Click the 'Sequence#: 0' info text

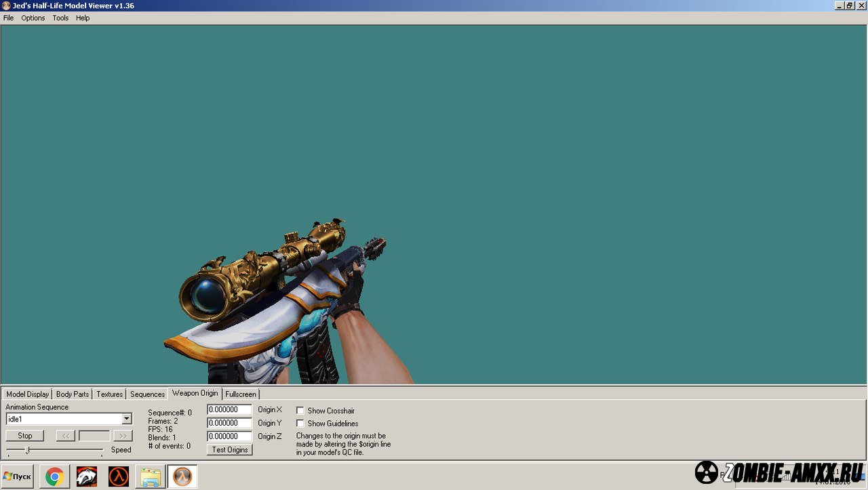[170, 413]
